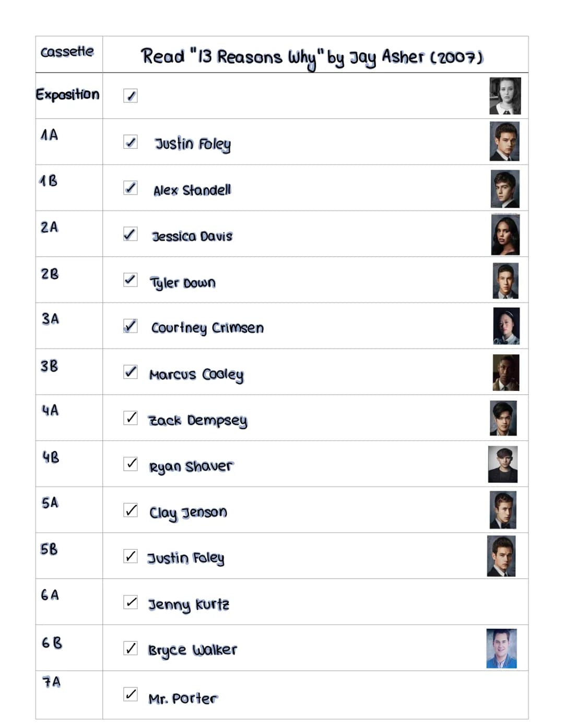Toggle the Zack Dempsey checkbox

coord(131,417)
